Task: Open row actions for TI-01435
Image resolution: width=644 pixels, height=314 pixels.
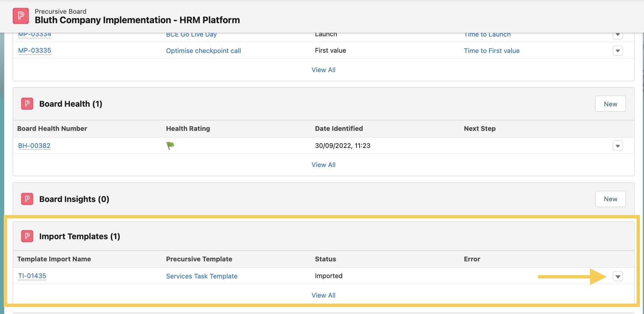Action: tap(618, 276)
